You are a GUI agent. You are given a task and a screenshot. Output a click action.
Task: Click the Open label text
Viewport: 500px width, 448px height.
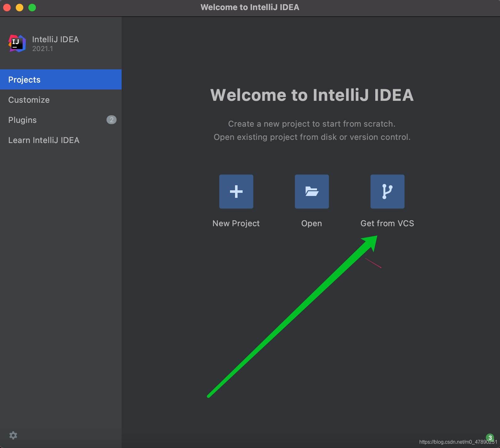pos(312,223)
